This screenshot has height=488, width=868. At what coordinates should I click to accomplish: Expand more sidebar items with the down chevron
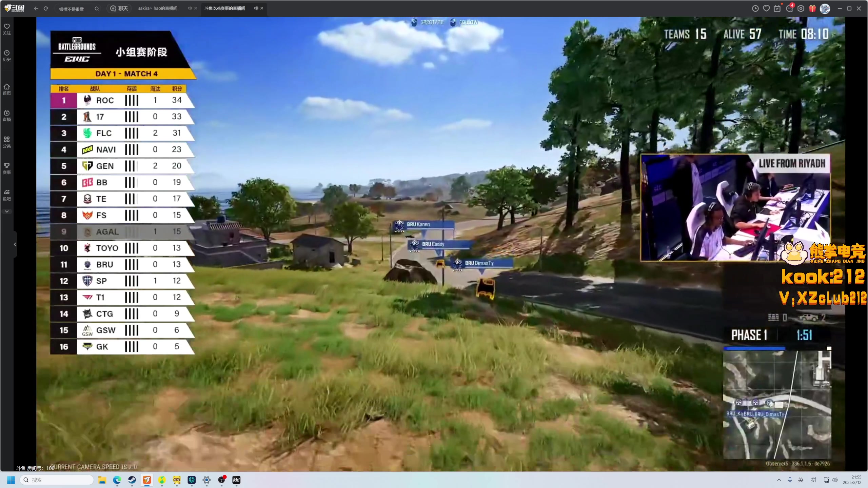(7, 211)
